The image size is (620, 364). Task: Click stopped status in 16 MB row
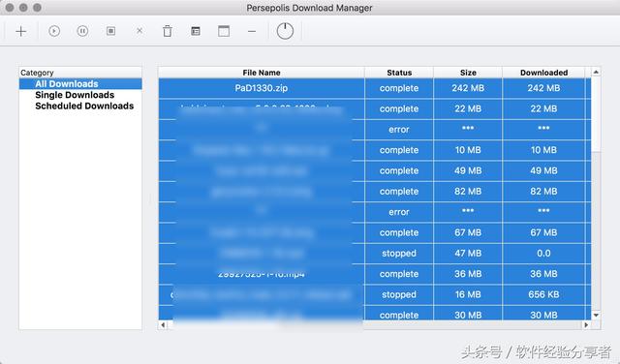(399, 294)
